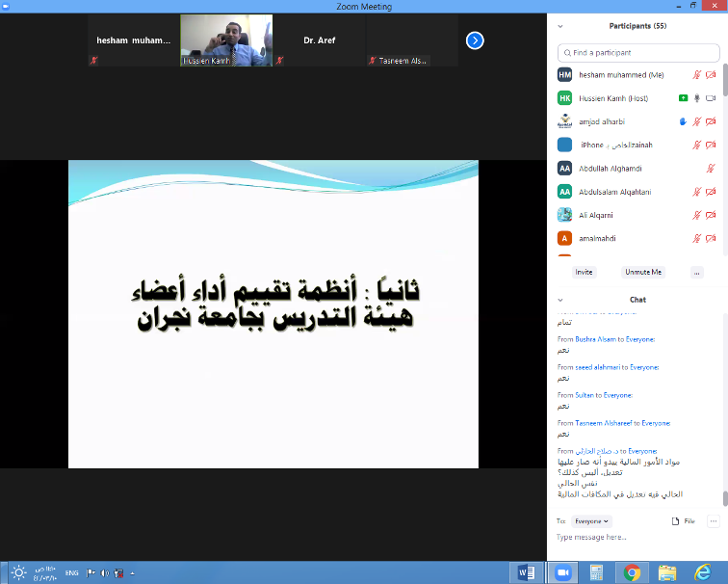This screenshot has height=584, width=728.
Task: Click the Invite button
Action: (584, 273)
